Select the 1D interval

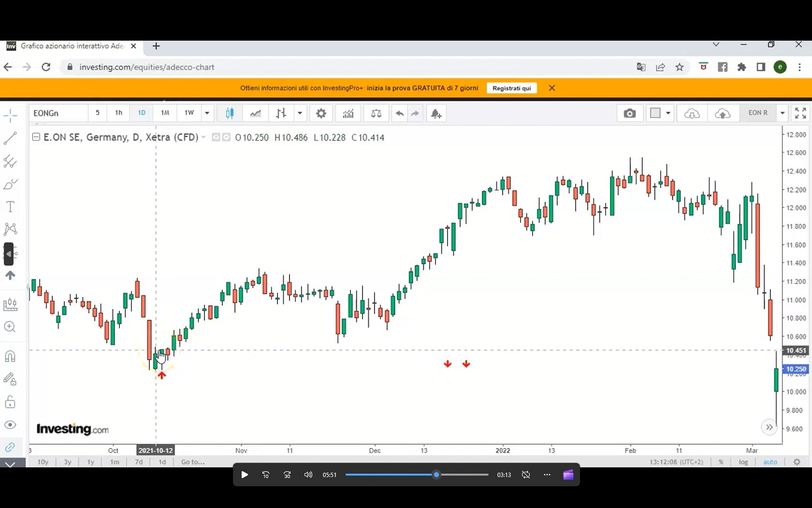coord(142,113)
